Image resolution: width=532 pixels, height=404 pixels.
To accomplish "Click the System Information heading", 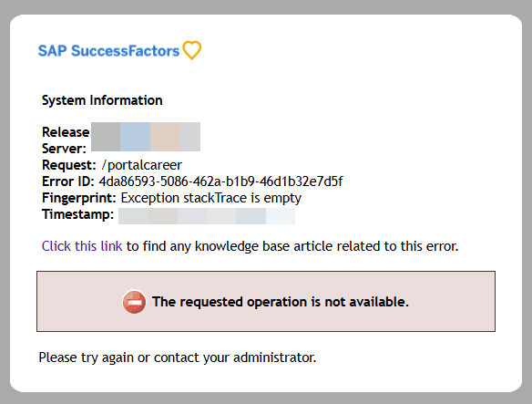I will (102, 100).
